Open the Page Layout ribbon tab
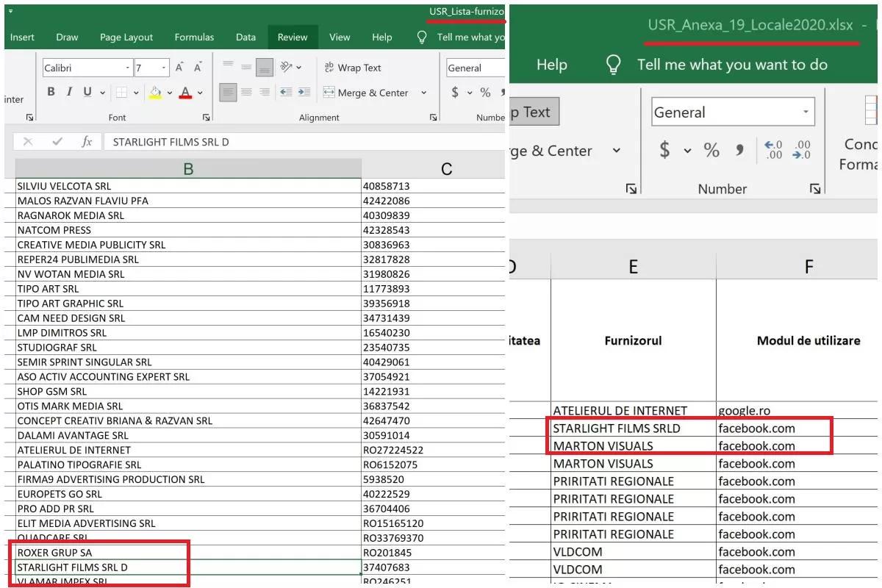Image resolution: width=882 pixels, height=588 pixels. click(x=126, y=37)
